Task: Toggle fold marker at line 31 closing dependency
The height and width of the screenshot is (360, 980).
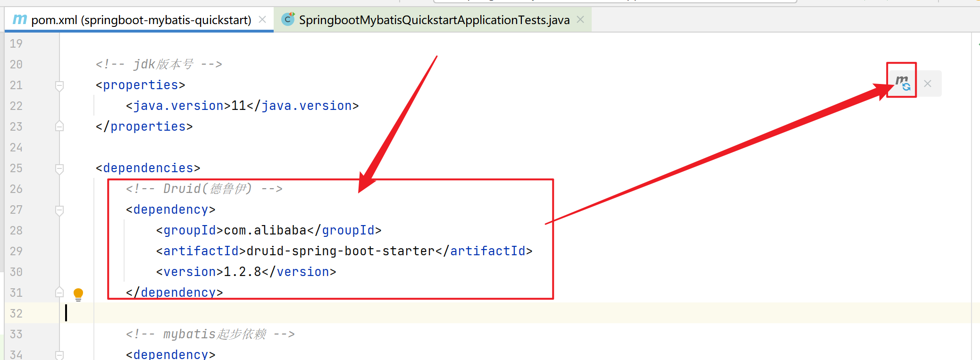Action: point(59,293)
